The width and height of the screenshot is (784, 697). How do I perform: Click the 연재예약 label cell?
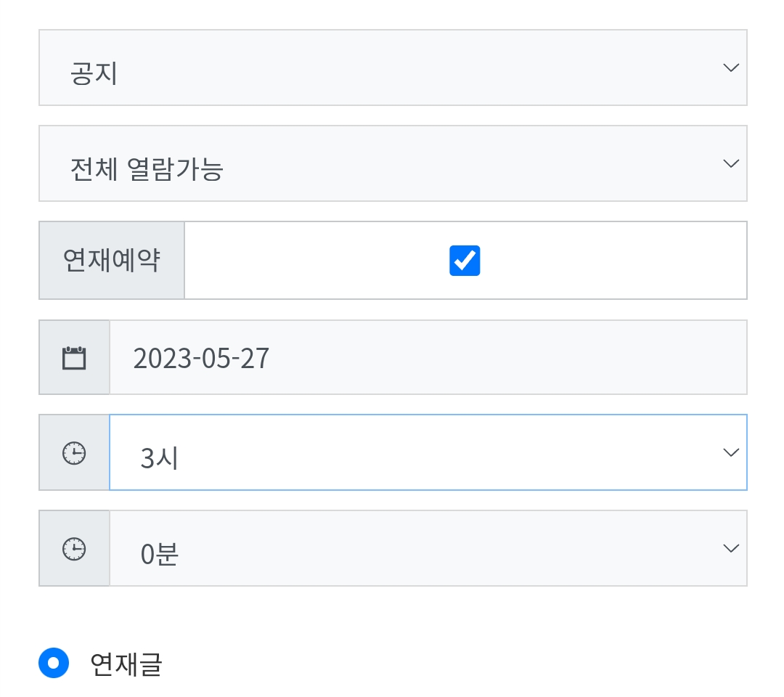click(112, 260)
